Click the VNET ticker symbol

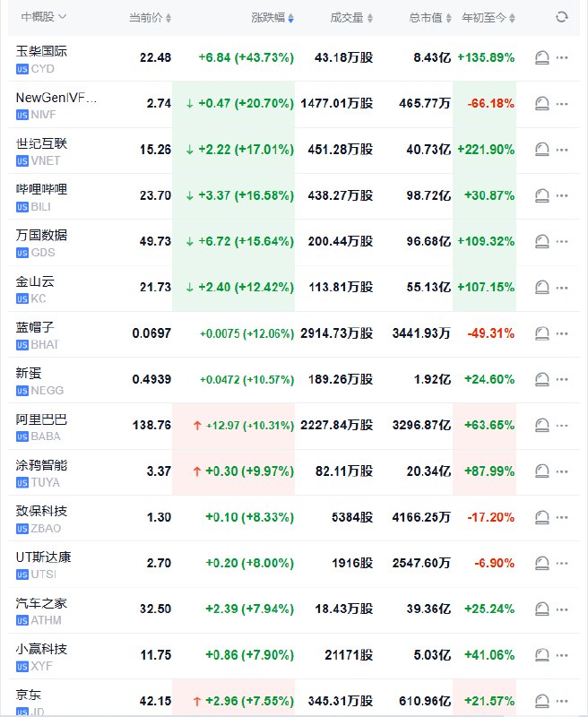(x=46, y=161)
